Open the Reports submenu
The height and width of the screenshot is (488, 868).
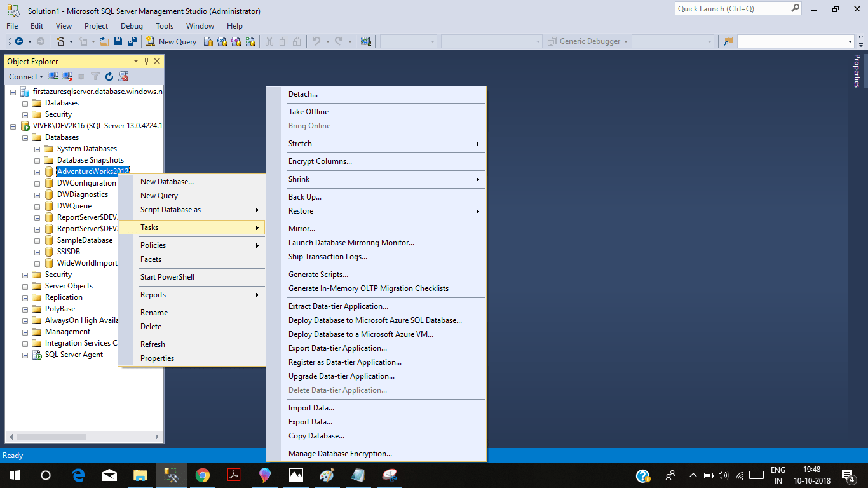point(191,295)
